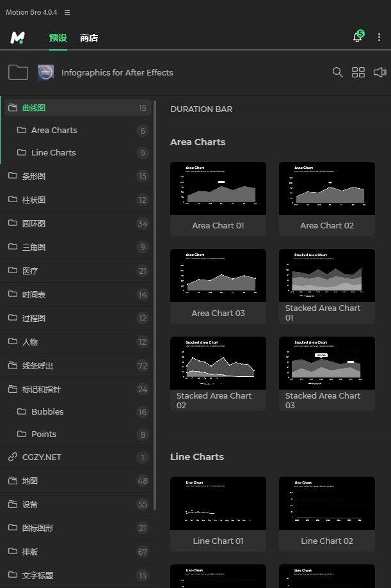Screen dimensions: 391x588
Task: Select the Line Chart 01 preset thumbnail
Action: pos(218,504)
